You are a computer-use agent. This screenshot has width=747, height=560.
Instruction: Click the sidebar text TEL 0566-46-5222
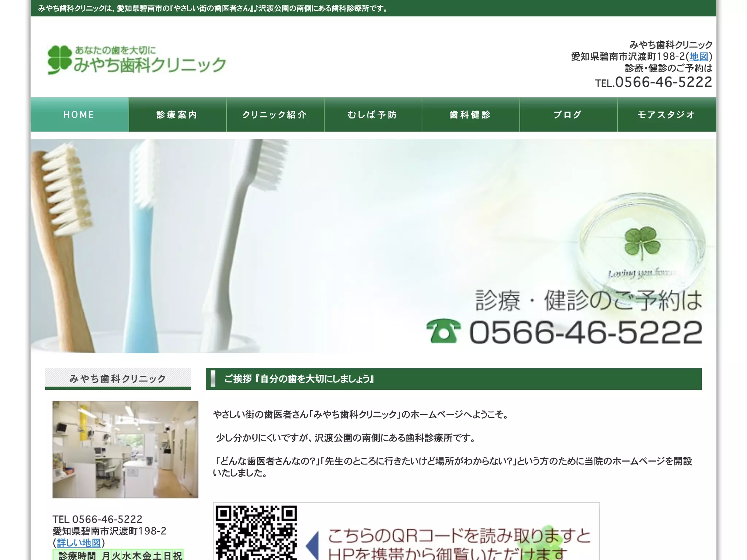[x=97, y=519]
